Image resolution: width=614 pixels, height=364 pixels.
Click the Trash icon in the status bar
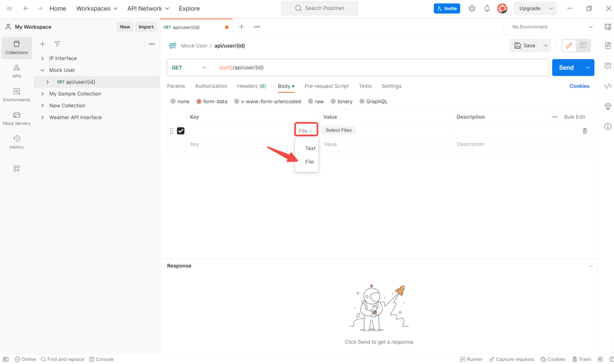click(x=581, y=359)
